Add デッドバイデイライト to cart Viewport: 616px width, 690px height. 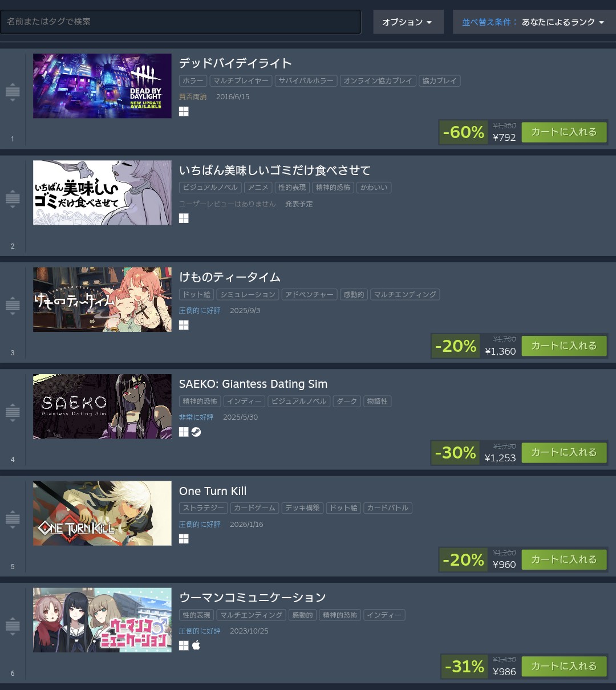[564, 132]
